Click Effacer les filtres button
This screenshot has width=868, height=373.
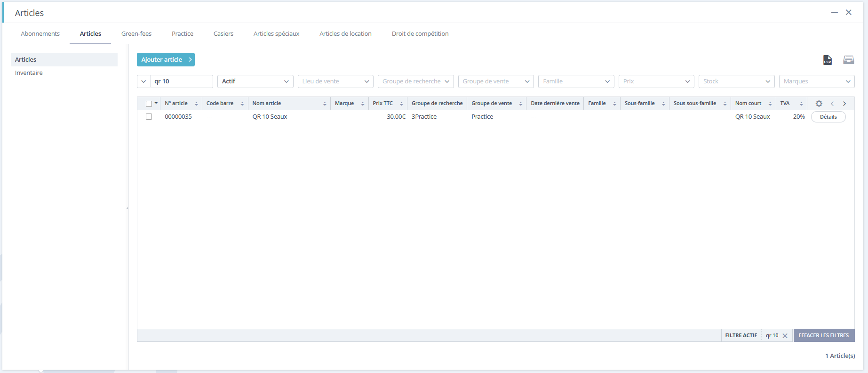coord(824,335)
